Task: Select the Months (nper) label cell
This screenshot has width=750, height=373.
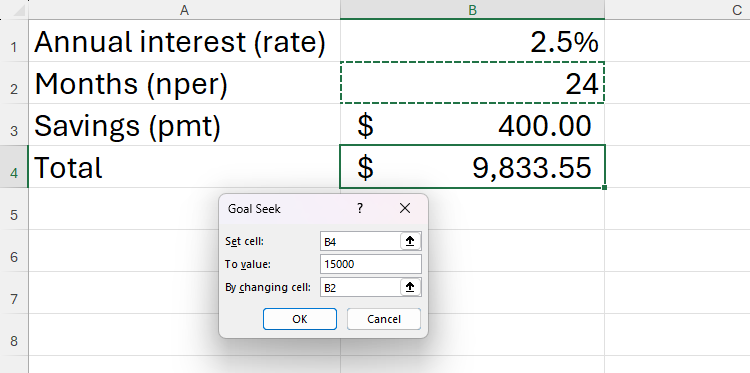Action: (x=184, y=83)
